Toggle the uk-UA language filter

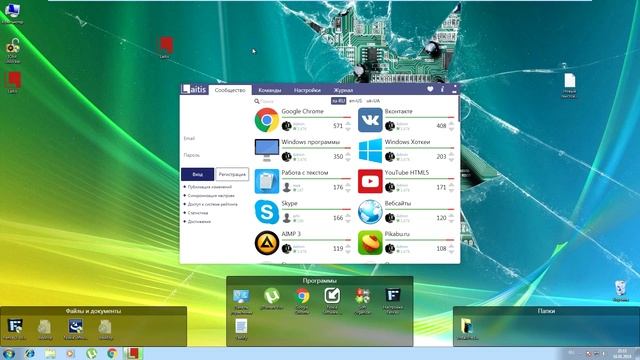point(373,101)
